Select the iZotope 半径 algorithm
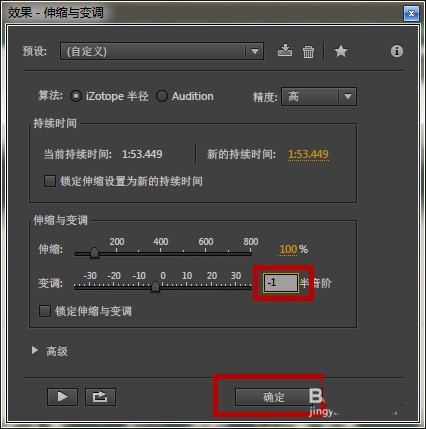 pyautogui.click(x=76, y=96)
